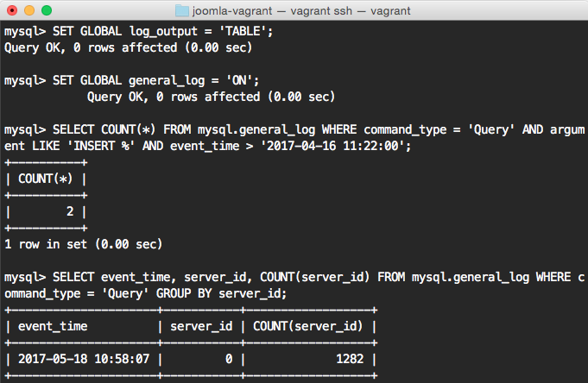Screen dimensions: 588x383
Task: Maximize the terminal with the green button
Action: click(x=47, y=10)
